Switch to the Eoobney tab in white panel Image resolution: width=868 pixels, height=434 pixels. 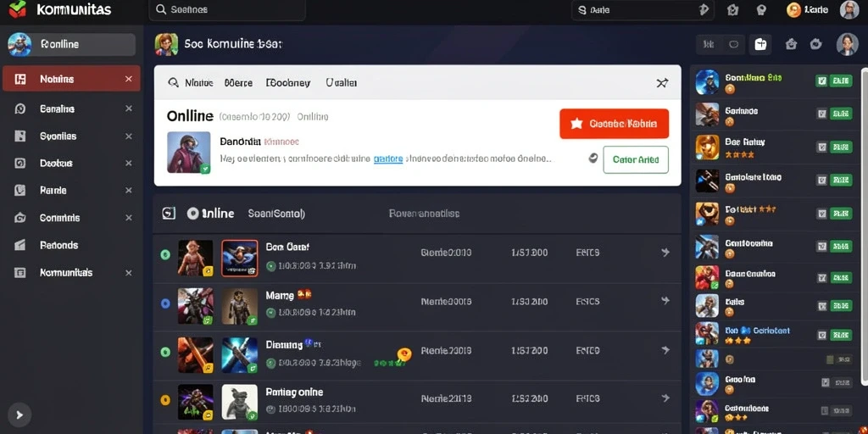288,83
